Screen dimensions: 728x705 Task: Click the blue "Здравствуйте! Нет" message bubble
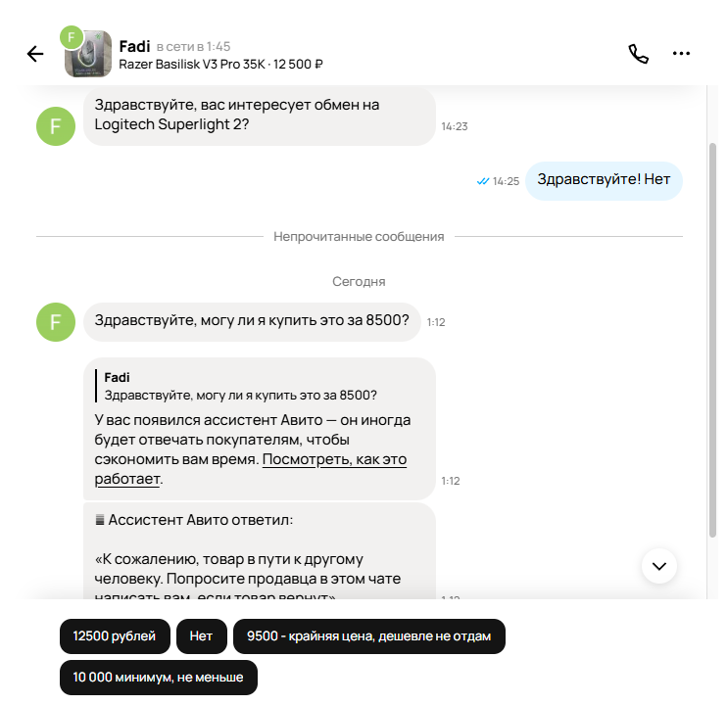(x=603, y=181)
